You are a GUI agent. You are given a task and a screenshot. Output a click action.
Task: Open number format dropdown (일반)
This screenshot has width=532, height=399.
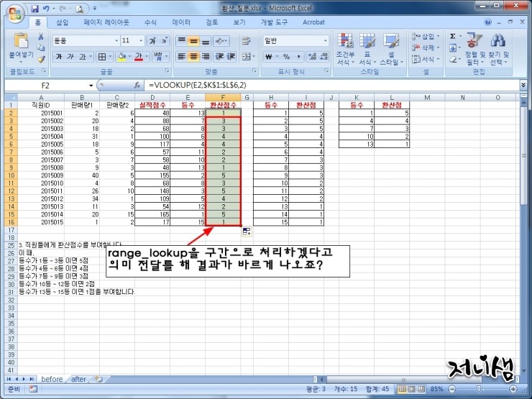326,41
